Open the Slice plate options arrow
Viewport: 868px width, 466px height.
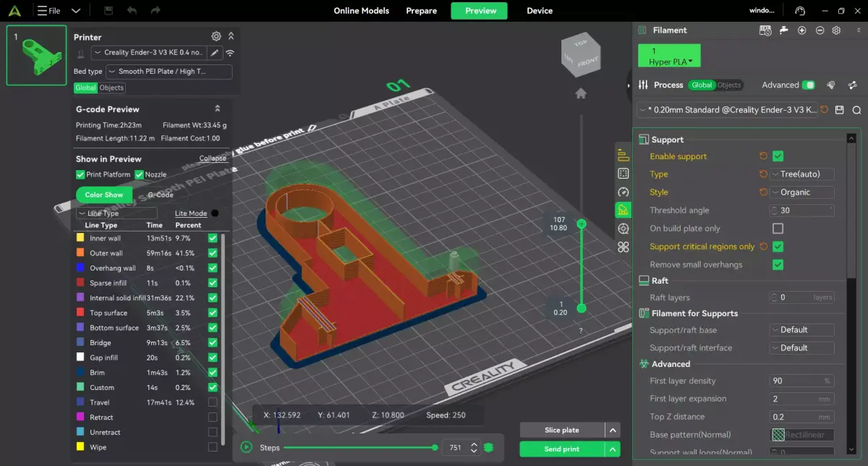[x=613, y=431]
